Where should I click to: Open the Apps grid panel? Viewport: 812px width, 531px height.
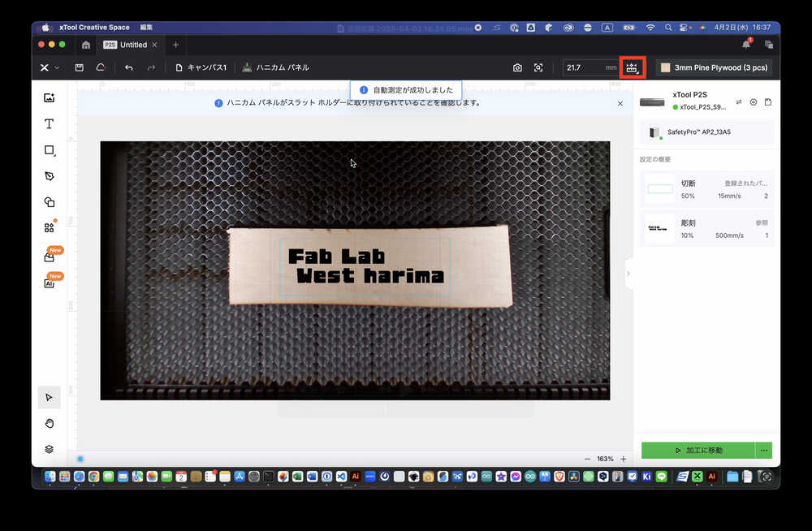tap(50, 227)
